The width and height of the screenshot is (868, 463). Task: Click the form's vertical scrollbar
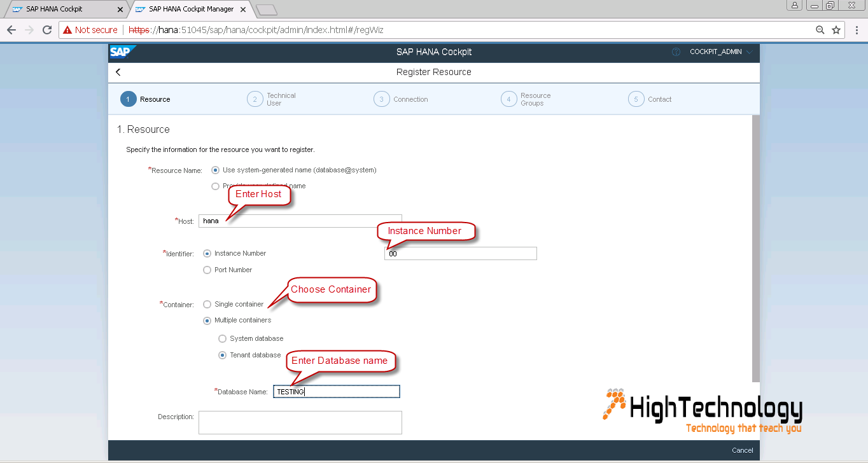[x=756, y=248]
